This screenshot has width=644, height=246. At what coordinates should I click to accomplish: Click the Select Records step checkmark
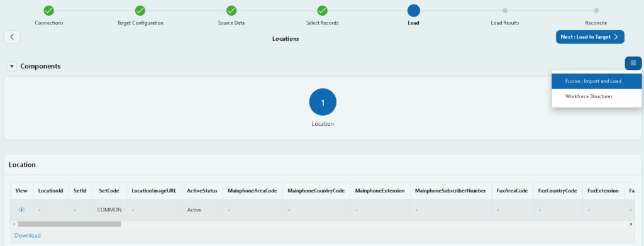[x=323, y=11]
